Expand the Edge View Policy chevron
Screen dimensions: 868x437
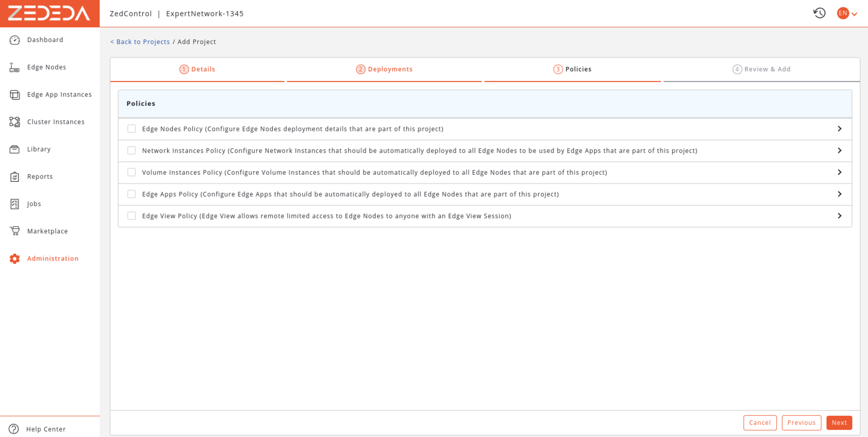[839, 216]
